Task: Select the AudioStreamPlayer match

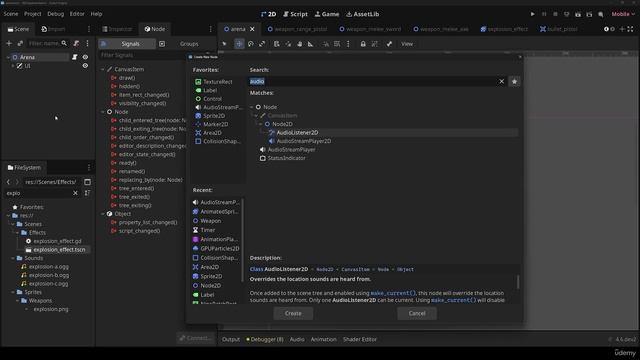Action: coord(291,149)
